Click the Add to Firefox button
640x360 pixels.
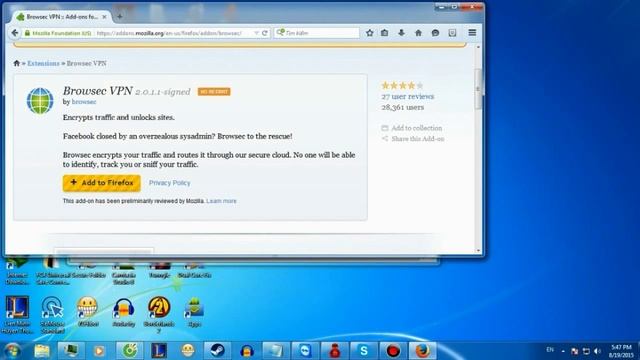[102, 183]
